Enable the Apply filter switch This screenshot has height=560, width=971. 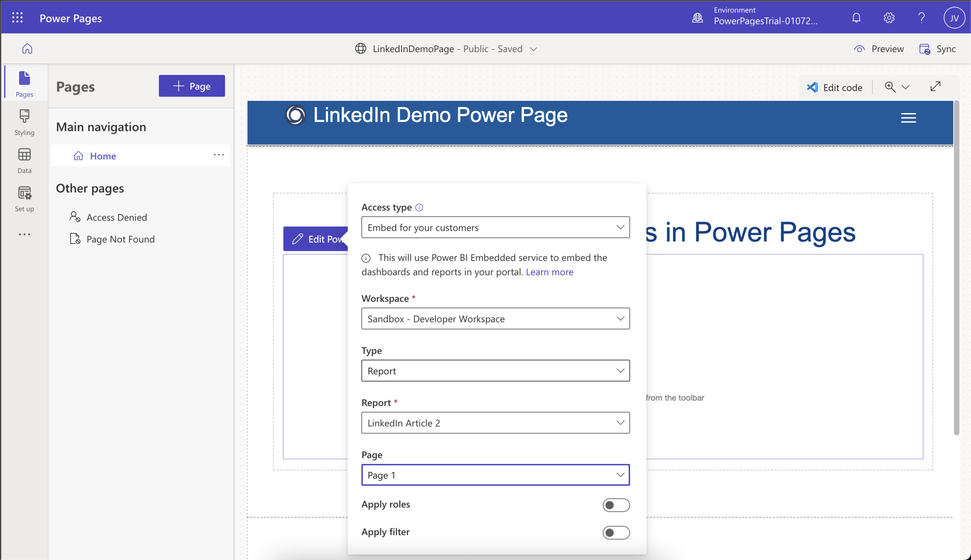(x=616, y=532)
